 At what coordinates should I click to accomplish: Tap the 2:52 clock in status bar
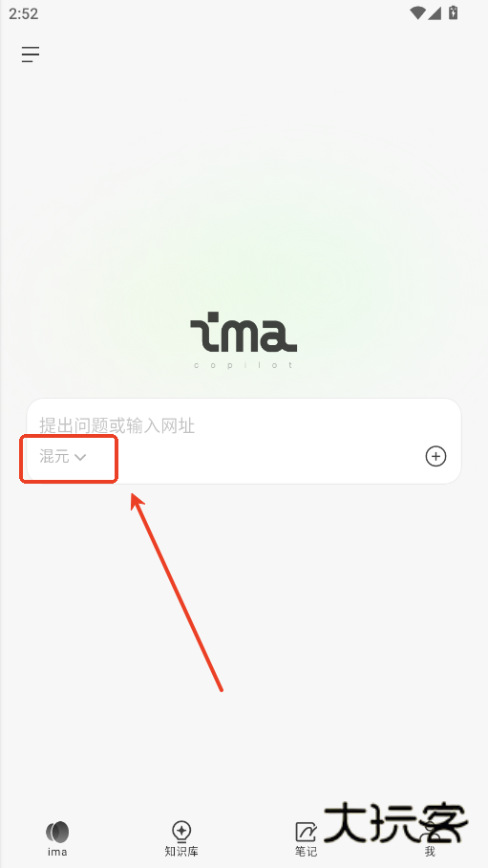(x=24, y=13)
